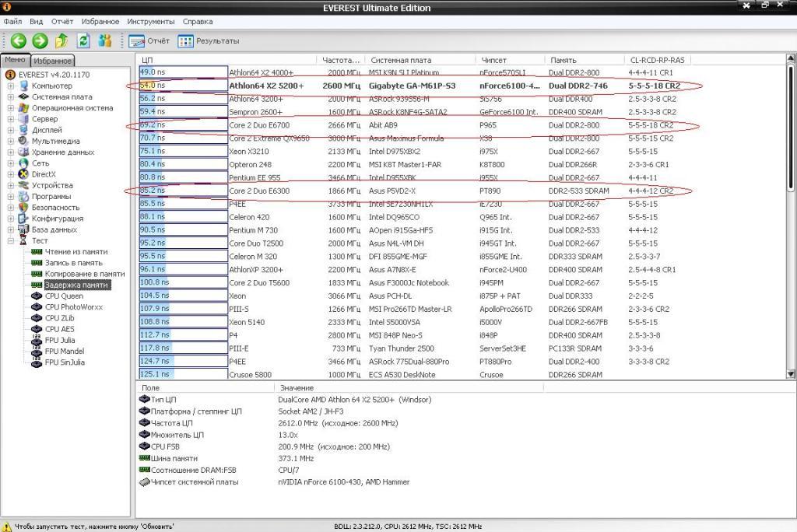797x532 pixels.
Task: Click the Refresh toolbar icon
Action: coord(83,40)
